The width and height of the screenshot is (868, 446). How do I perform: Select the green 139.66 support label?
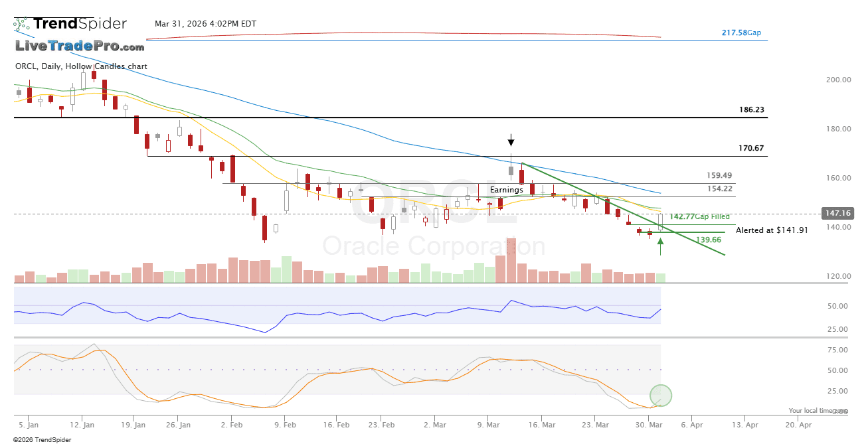pyautogui.click(x=709, y=240)
